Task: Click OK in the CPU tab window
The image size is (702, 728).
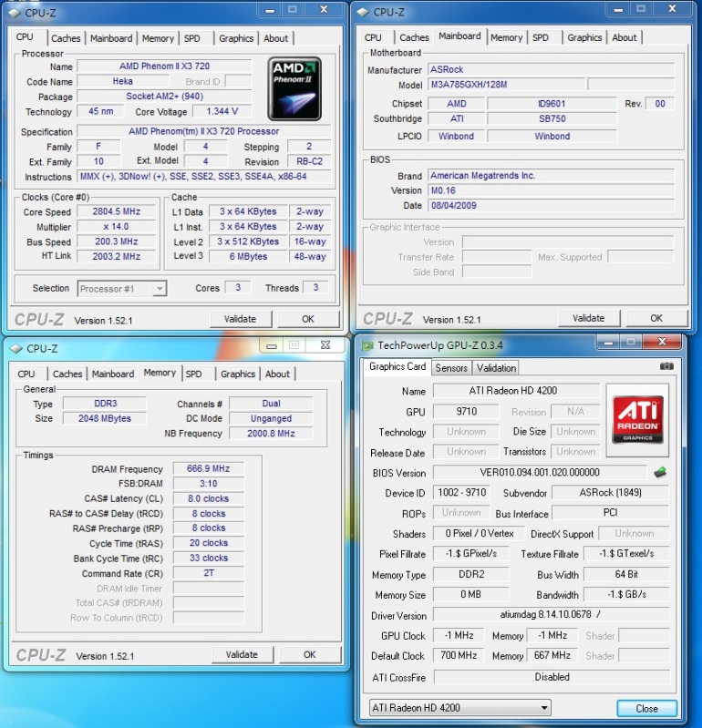Action: point(308,319)
